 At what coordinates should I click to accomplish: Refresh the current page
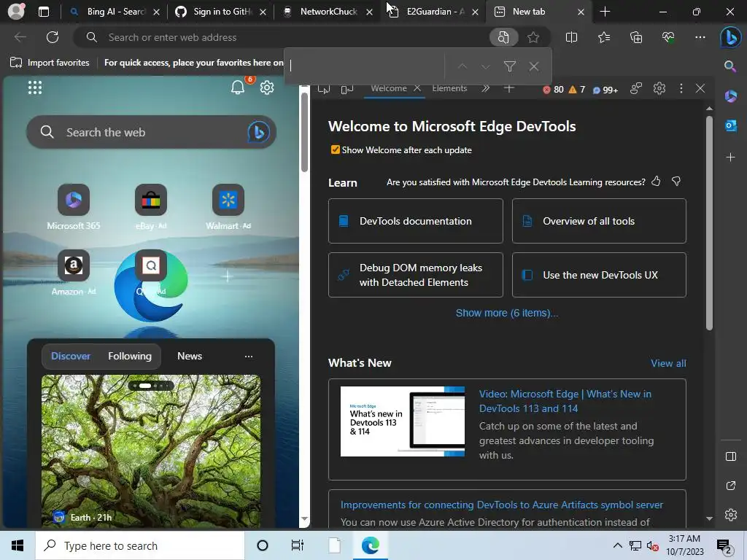[x=53, y=37]
